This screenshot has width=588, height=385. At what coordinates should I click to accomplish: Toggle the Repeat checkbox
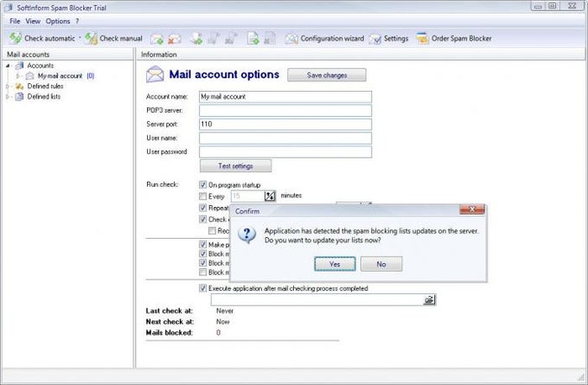coord(203,208)
